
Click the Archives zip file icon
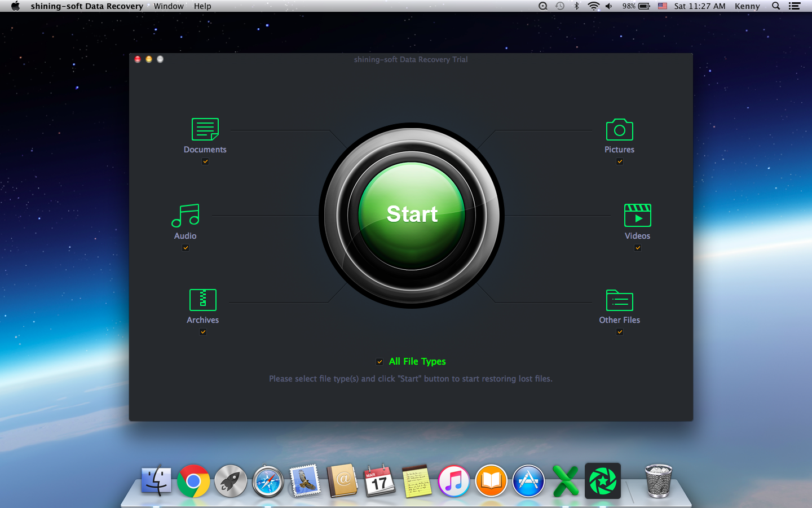pos(202,300)
